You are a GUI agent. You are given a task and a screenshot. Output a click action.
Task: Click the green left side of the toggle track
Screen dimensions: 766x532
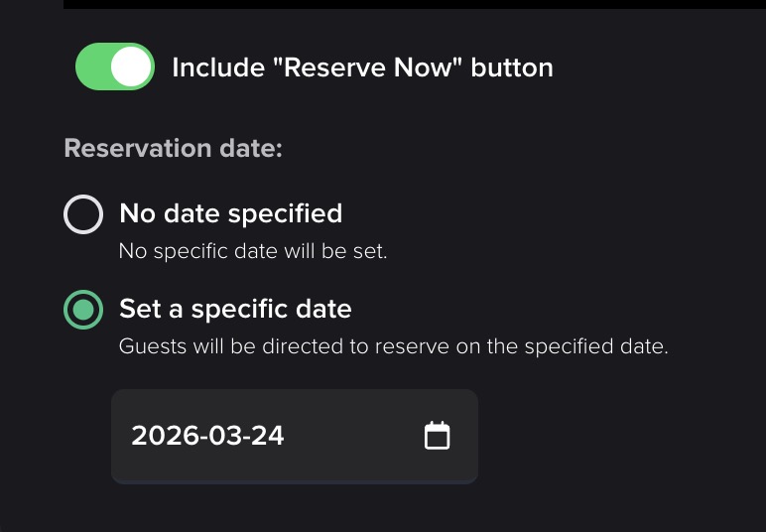[x=92, y=67]
